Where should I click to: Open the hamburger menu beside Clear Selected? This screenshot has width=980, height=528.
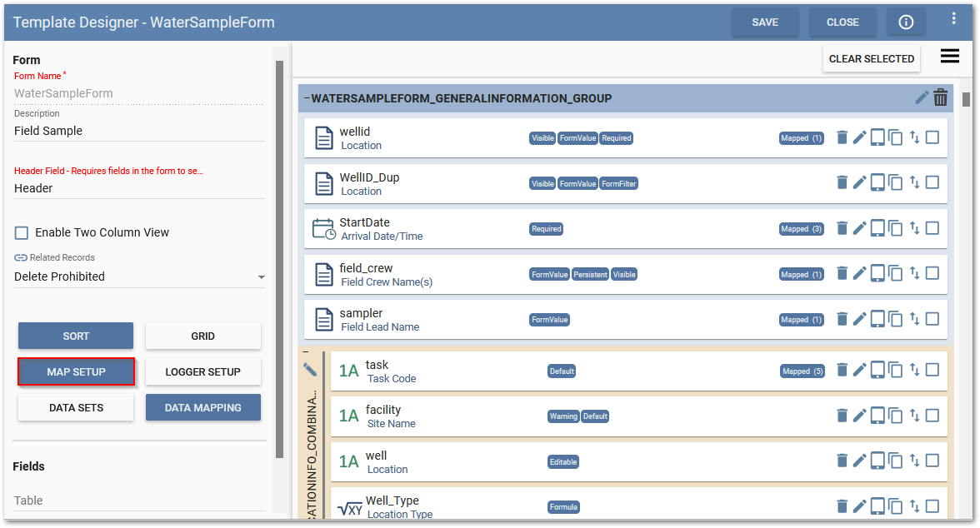(950, 57)
